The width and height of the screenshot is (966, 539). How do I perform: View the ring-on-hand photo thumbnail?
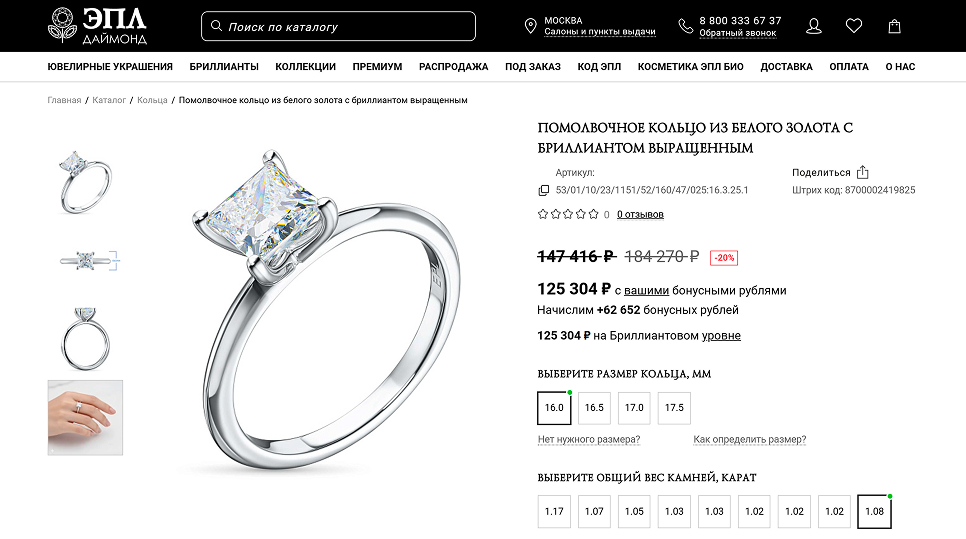85,418
